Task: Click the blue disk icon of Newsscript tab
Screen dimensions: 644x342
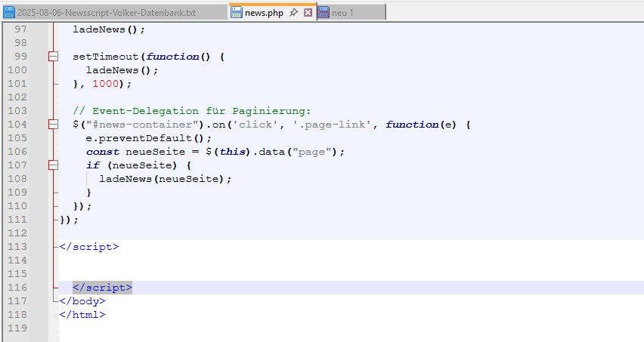Action: click(8, 13)
